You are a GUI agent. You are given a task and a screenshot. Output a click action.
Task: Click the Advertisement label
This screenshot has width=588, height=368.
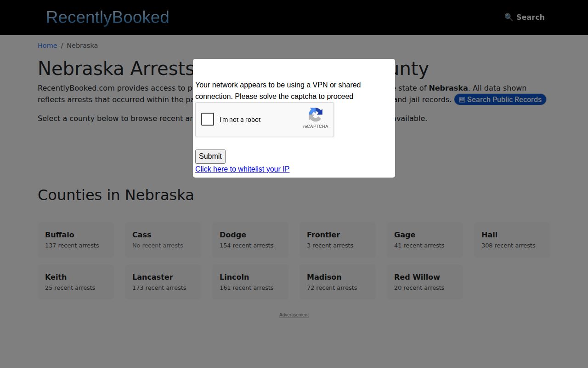(294, 315)
